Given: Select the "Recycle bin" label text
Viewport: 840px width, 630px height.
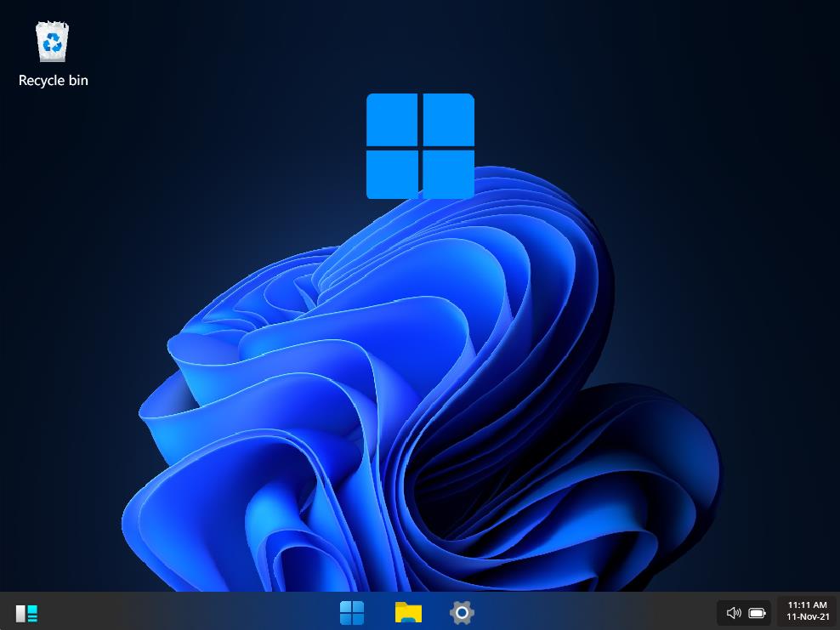Looking at the screenshot, I should click(53, 81).
